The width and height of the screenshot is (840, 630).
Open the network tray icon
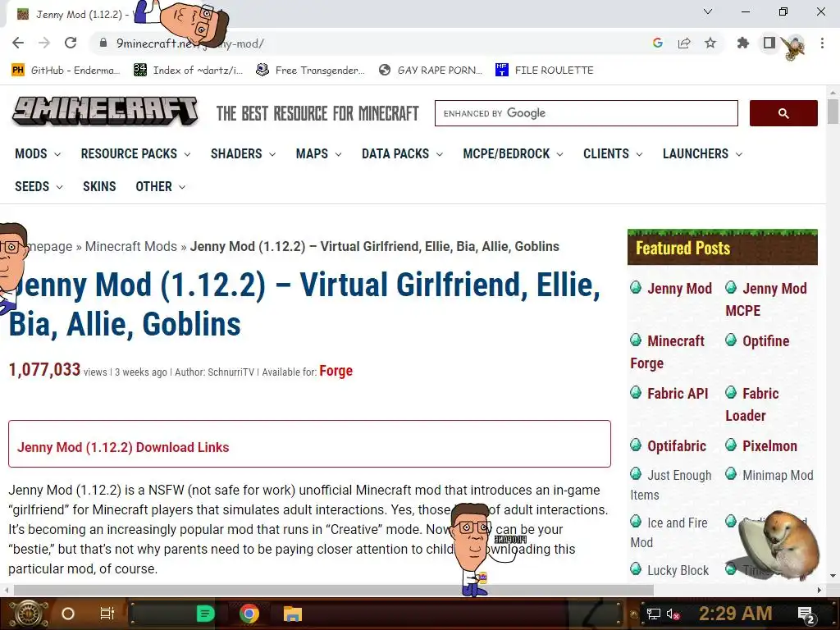tap(653, 614)
